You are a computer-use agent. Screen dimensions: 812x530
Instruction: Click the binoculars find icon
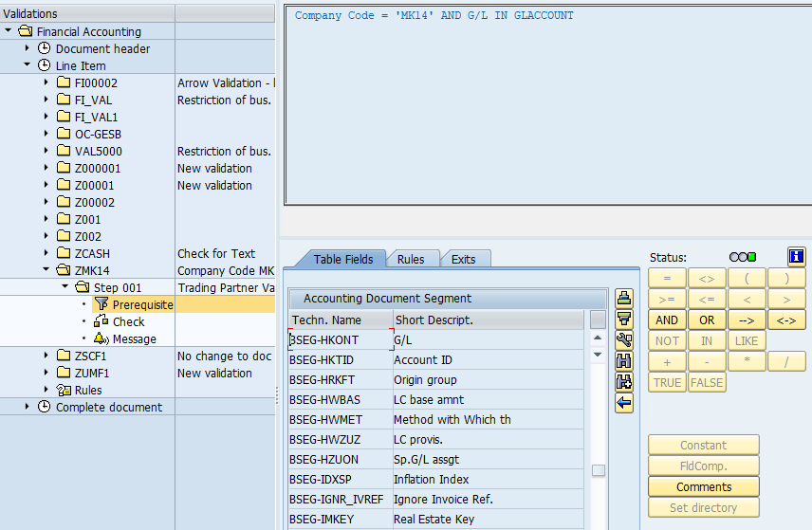[624, 361]
